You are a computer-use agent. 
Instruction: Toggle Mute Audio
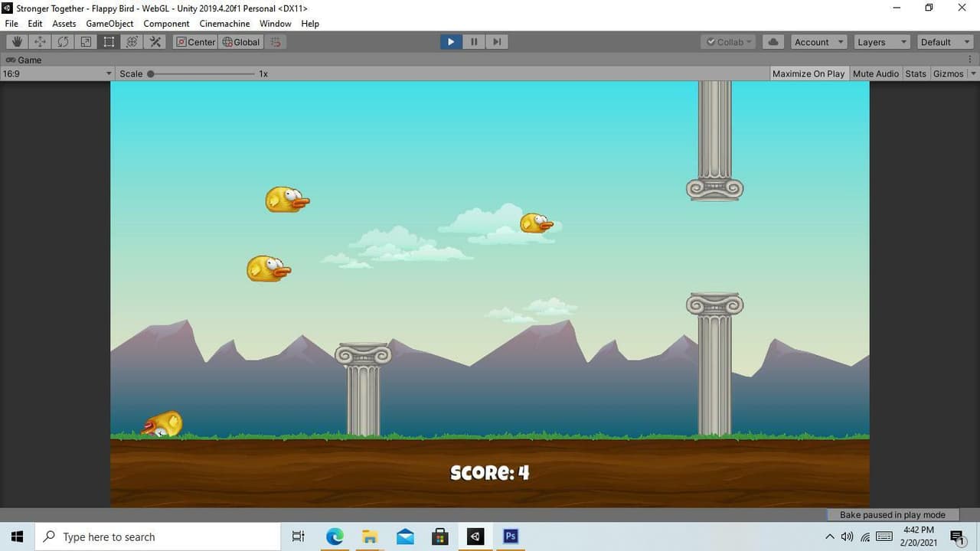tap(875, 73)
